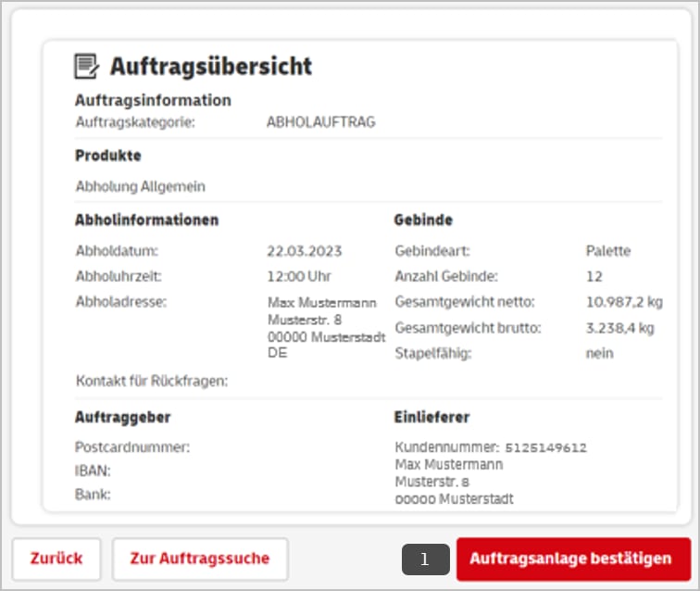Click the Abholdatum label
The image size is (700, 591).
click(x=117, y=251)
